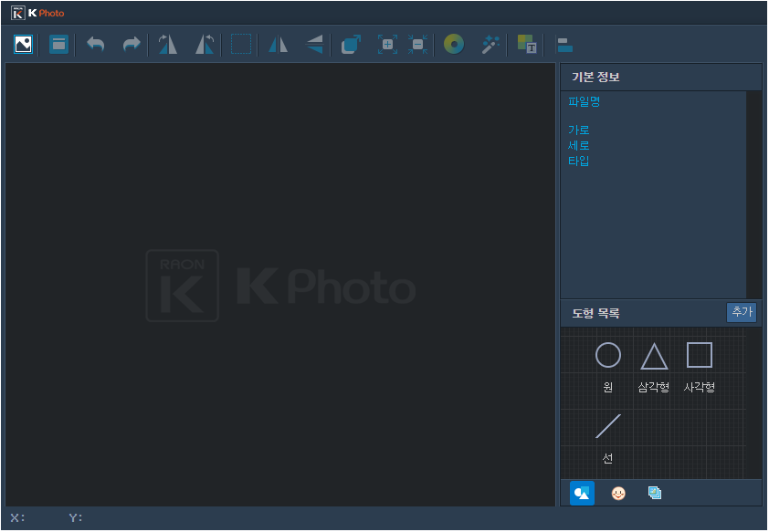Click the 도형 목록 panel header
This screenshot has height=532, width=769.
pos(595,314)
